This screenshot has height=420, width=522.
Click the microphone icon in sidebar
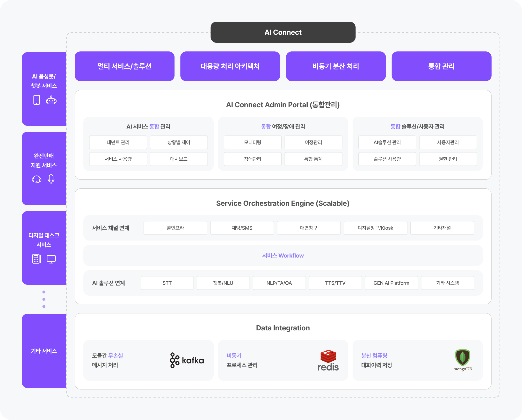click(51, 179)
